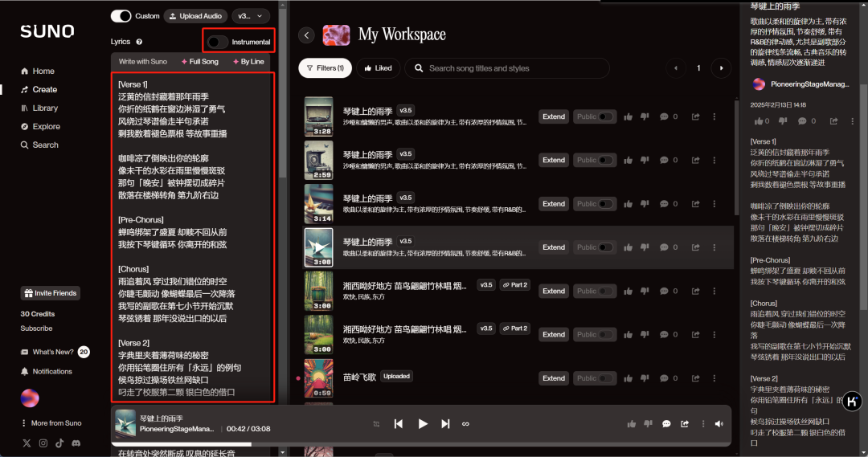This screenshot has width=868, height=457.
Task: Toggle Public switch for the 3:28 song
Action: tap(605, 116)
